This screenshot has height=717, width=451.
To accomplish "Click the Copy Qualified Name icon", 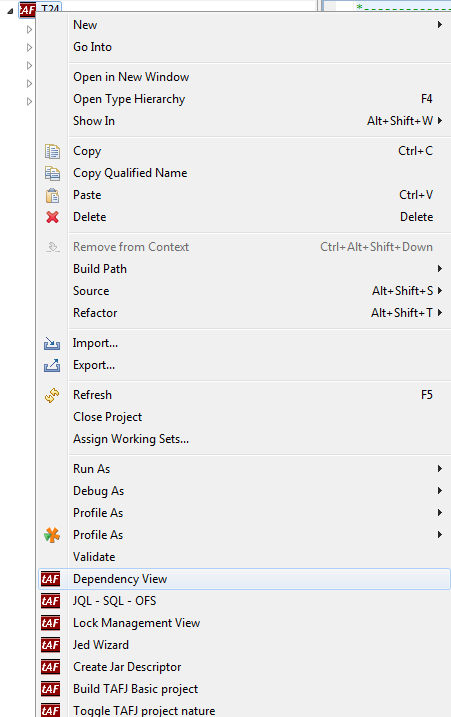I will pyautogui.click(x=52, y=173).
